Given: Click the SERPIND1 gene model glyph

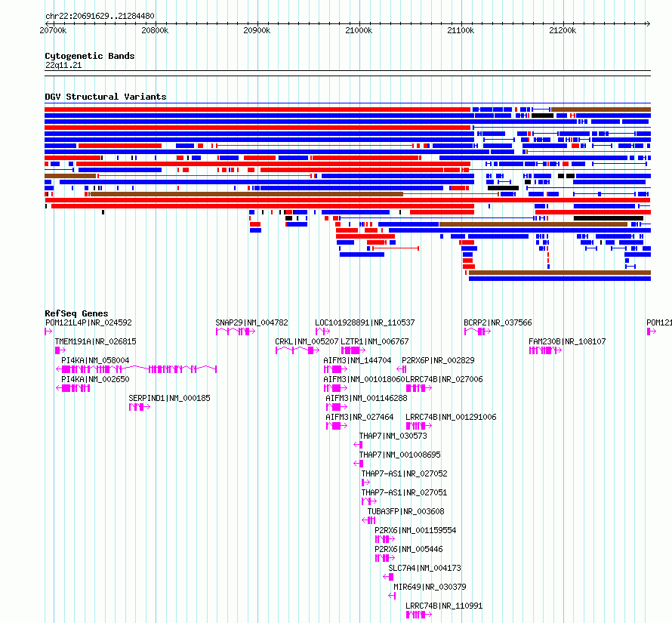Looking at the screenshot, I should (140, 407).
